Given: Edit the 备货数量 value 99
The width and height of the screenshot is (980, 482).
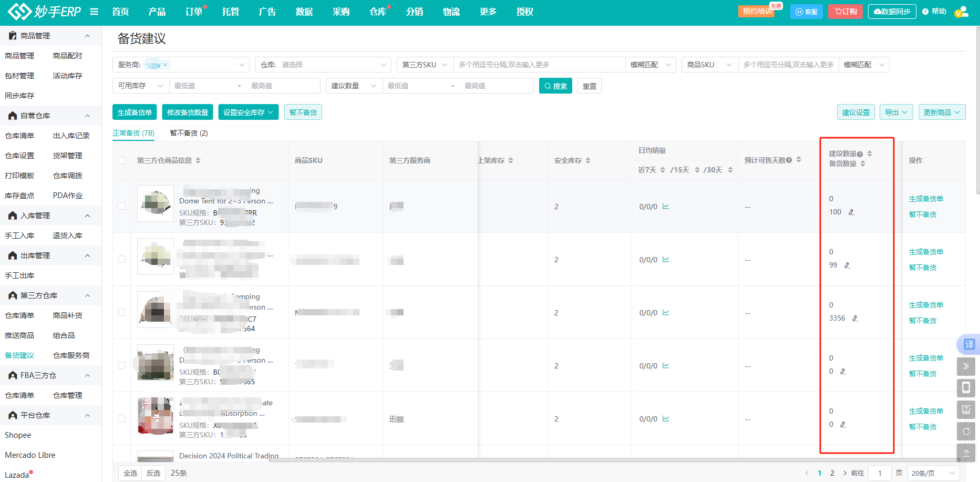Looking at the screenshot, I should (x=847, y=265).
